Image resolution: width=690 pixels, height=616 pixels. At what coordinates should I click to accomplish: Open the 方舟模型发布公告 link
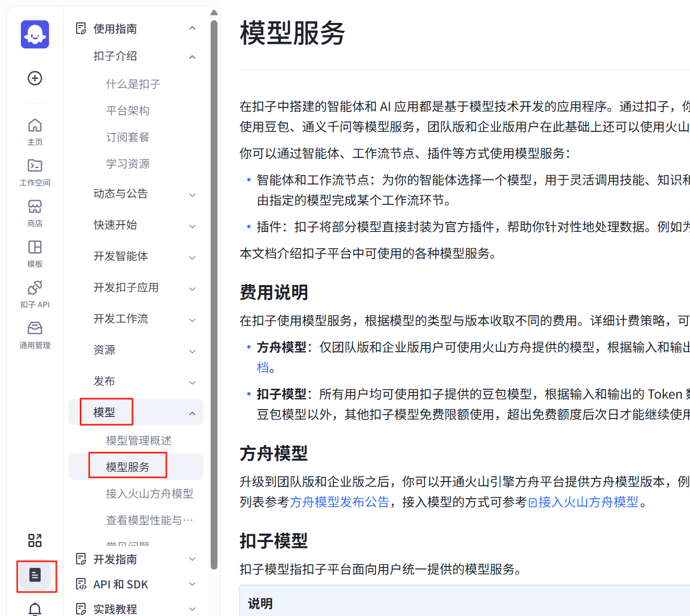(x=340, y=502)
